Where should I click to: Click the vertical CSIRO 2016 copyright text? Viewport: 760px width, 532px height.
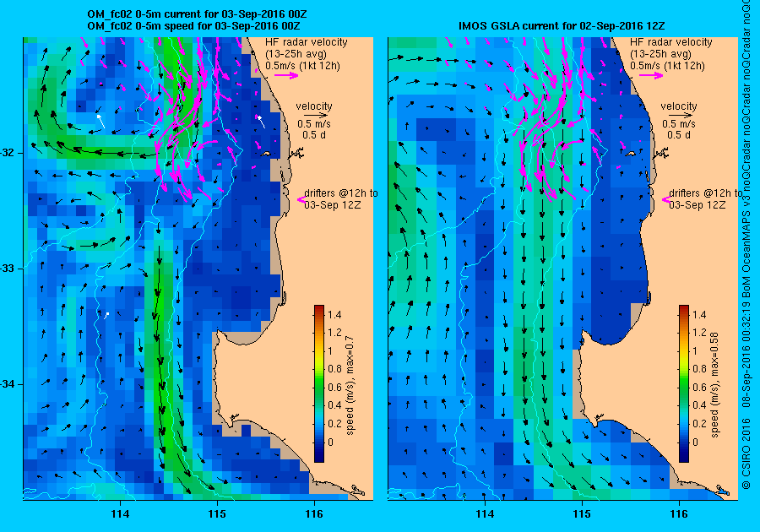(747, 453)
